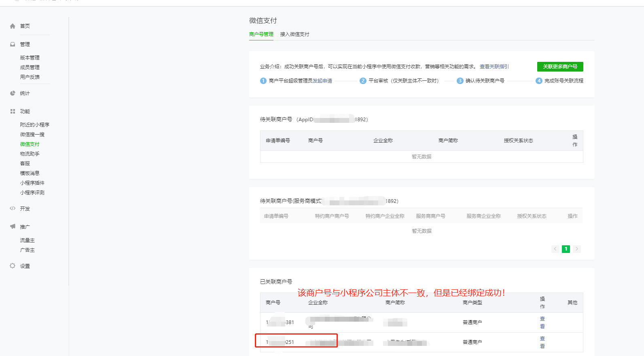Click the 管理 inbox icon in sidebar

(x=13, y=44)
